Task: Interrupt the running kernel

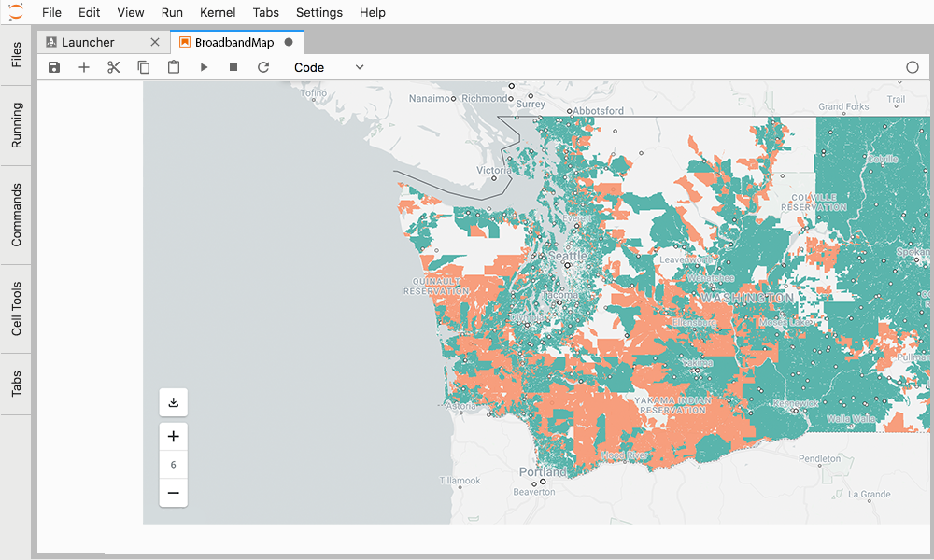Action: click(233, 67)
